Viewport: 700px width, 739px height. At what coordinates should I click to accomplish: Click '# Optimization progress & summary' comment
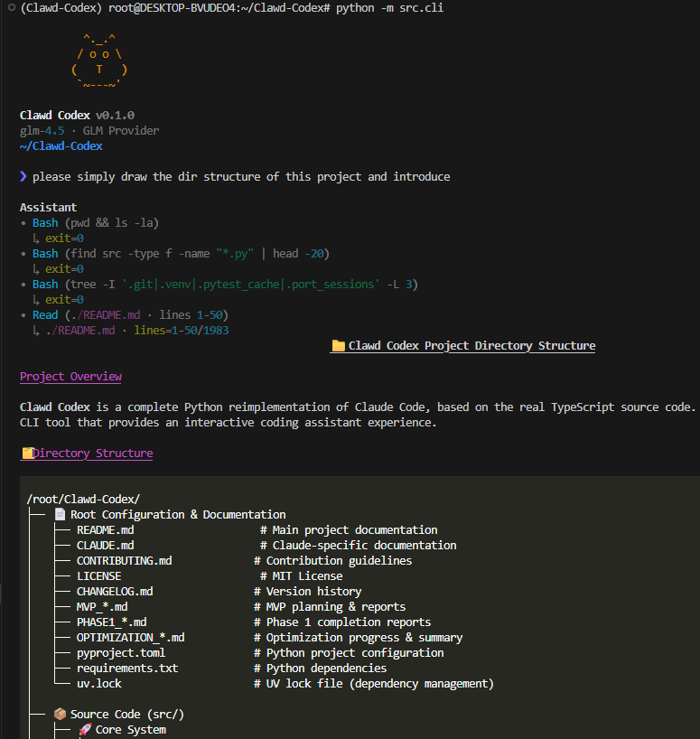pos(358,637)
